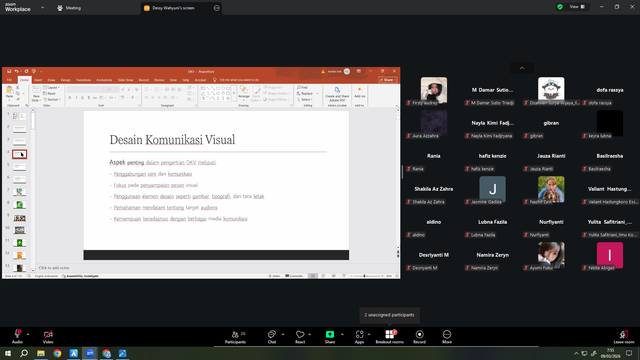The image size is (640, 360).
Task: Switch to the Slide Show ribbon tab
Action: point(126,80)
